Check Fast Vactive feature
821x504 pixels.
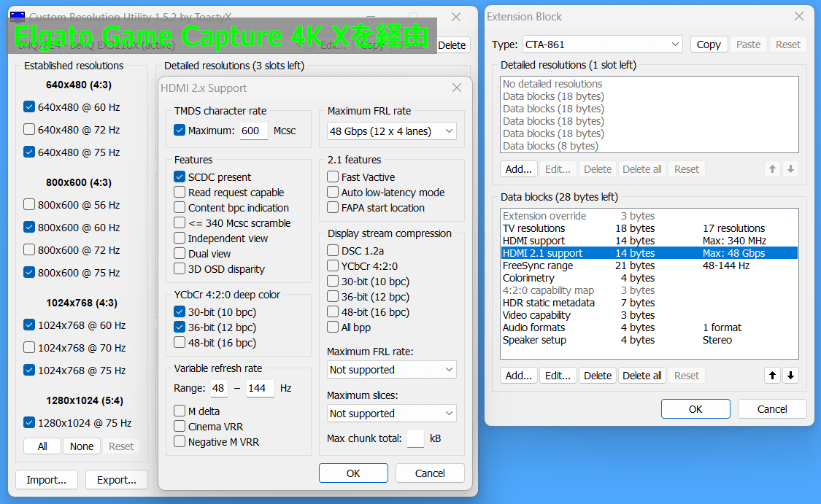333,177
